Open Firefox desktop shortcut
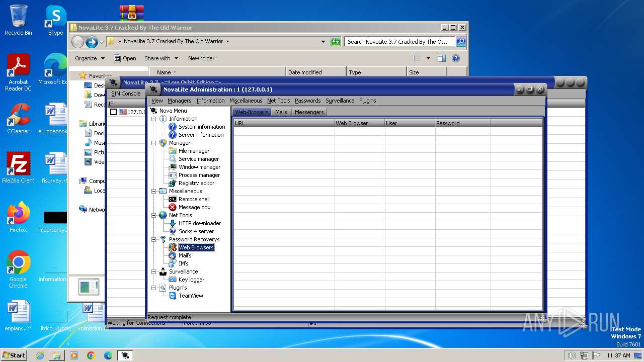This screenshot has height=362, width=644. click(19, 217)
